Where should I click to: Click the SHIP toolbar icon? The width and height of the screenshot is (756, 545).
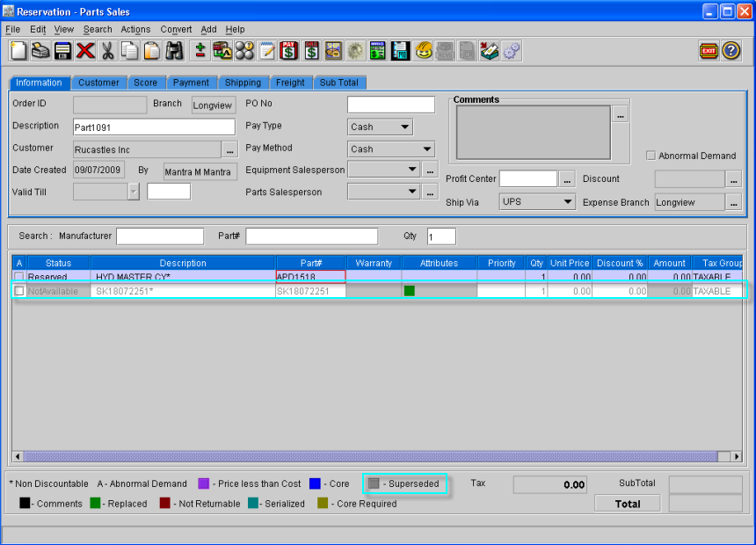coord(334,51)
